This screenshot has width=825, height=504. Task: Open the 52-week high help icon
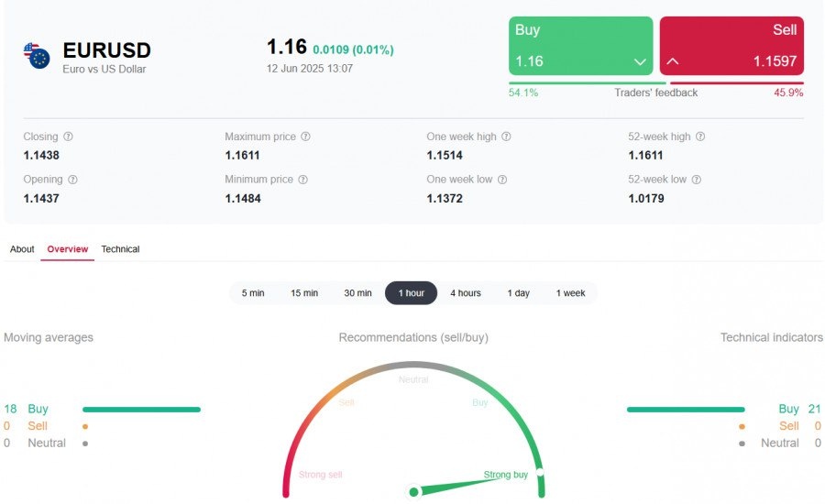(699, 137)
